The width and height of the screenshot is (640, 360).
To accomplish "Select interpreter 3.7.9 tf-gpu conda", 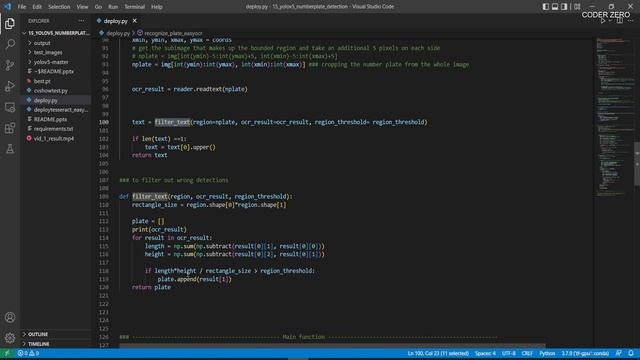I will click(585, 353).
